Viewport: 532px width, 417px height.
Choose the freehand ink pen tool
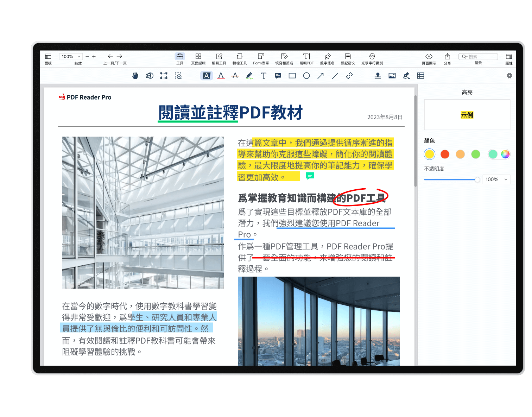(249, 76)
